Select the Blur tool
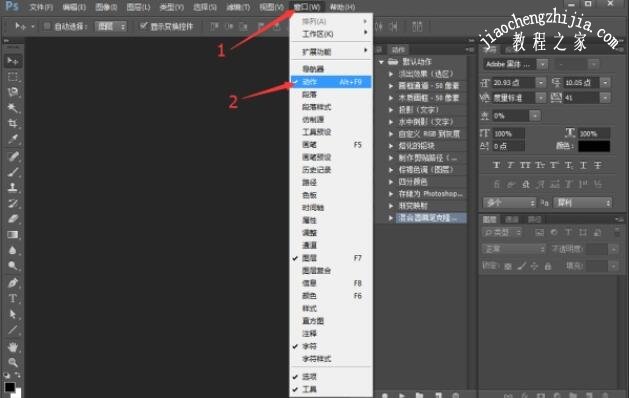The height and width of the screenshot is (398, 630). coord(13,250)
